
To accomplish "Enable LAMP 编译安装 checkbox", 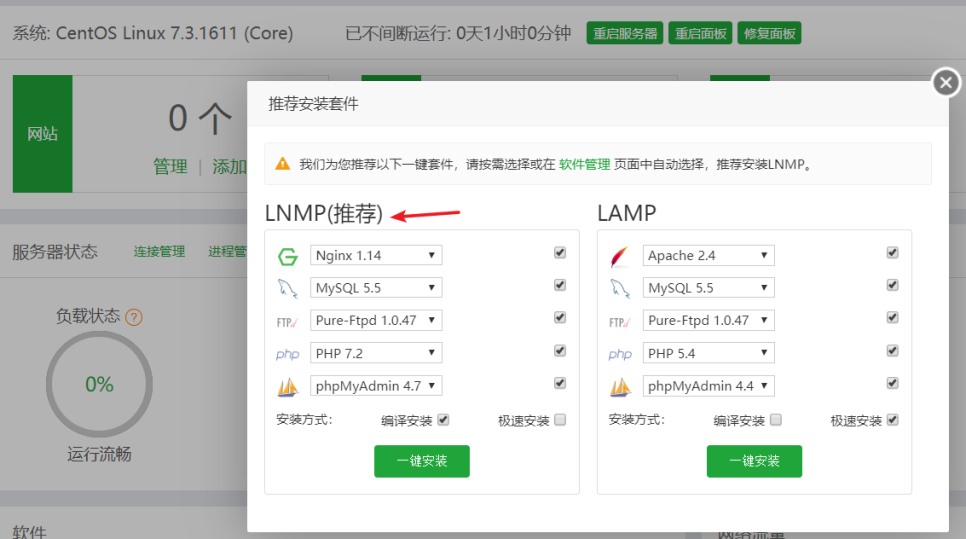I will pyautogui.click(x=776, y=420).
